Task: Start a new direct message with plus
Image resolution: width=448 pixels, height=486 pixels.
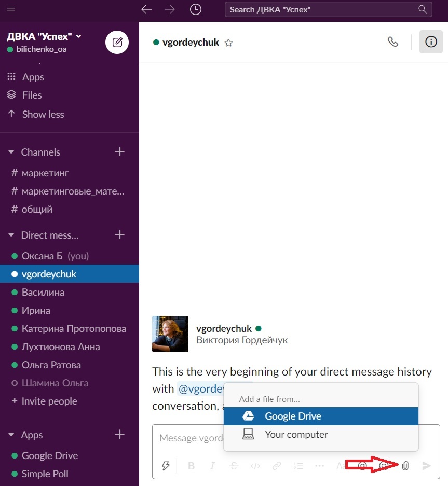Action: (119, 234)
